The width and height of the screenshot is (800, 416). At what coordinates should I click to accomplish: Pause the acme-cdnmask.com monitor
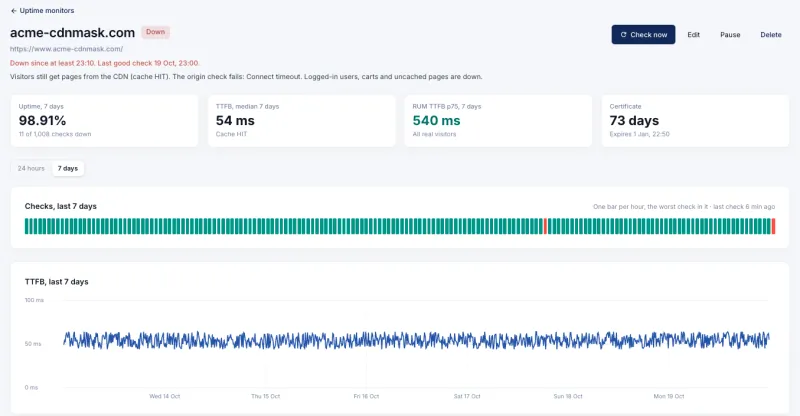pos(730,35)
